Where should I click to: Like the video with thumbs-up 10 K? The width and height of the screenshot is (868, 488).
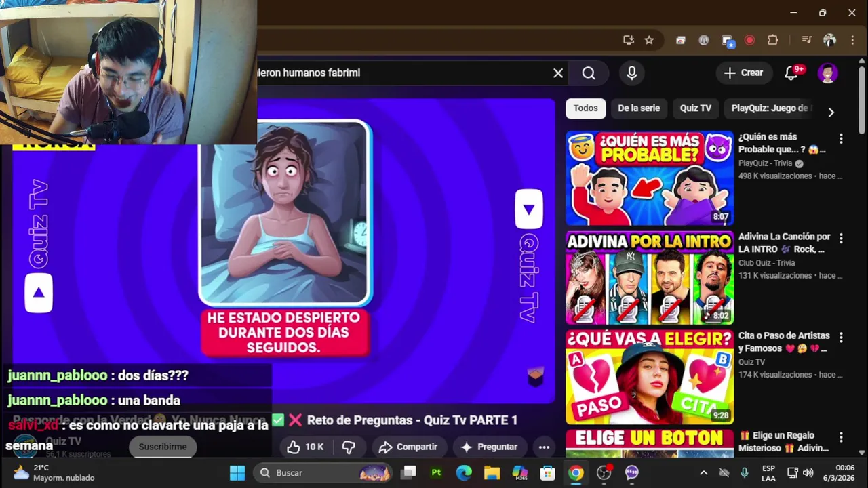point(305,447)
